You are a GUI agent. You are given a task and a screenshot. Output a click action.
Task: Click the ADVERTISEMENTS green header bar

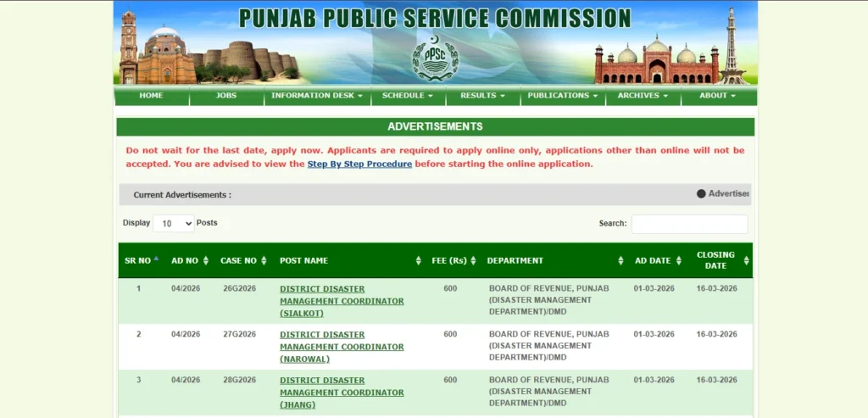pyautogui.click(x=435, y=126)
